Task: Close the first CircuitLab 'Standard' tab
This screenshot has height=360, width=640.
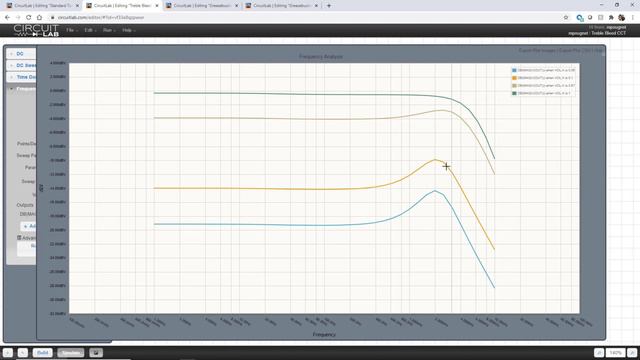Action: click(77, 6)
